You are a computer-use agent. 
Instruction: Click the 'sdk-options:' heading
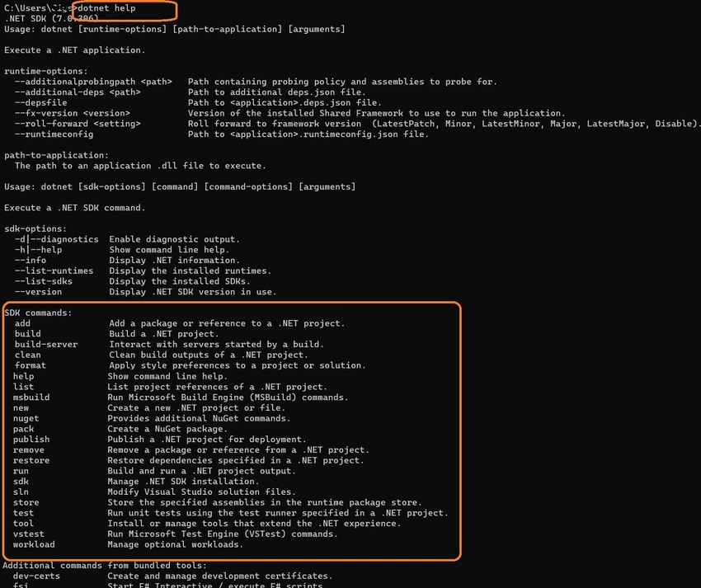coord(35,228)
